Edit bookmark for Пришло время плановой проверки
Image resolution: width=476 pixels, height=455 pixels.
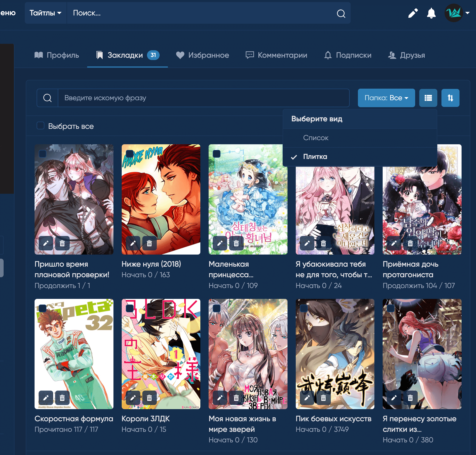(46, 243)
